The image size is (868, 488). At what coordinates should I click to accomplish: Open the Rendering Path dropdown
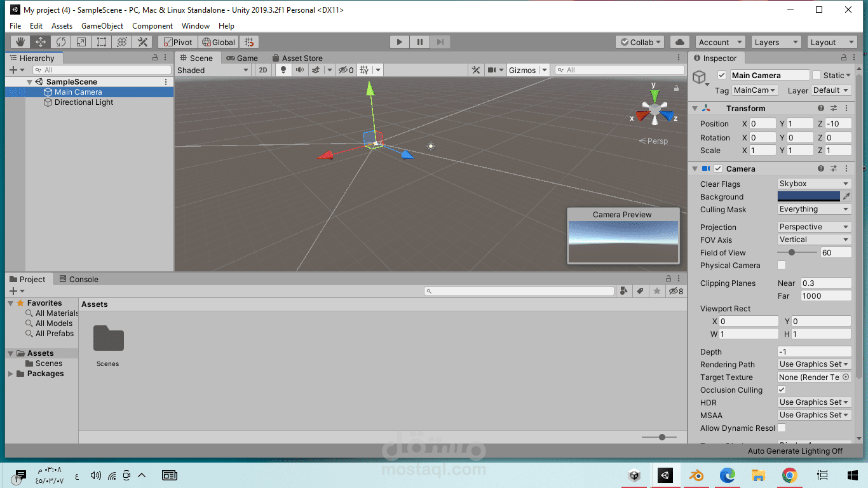814,364
